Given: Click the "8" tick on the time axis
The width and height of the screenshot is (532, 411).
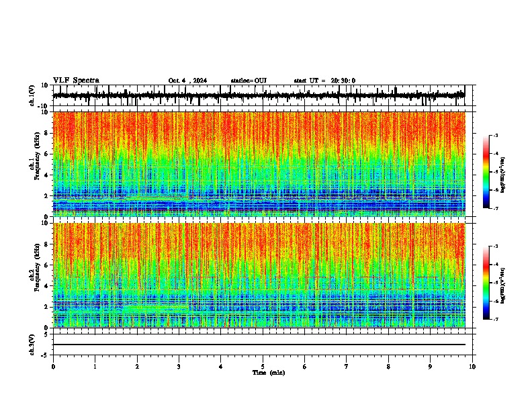Looking at the screenshot, I should point(388,367).
